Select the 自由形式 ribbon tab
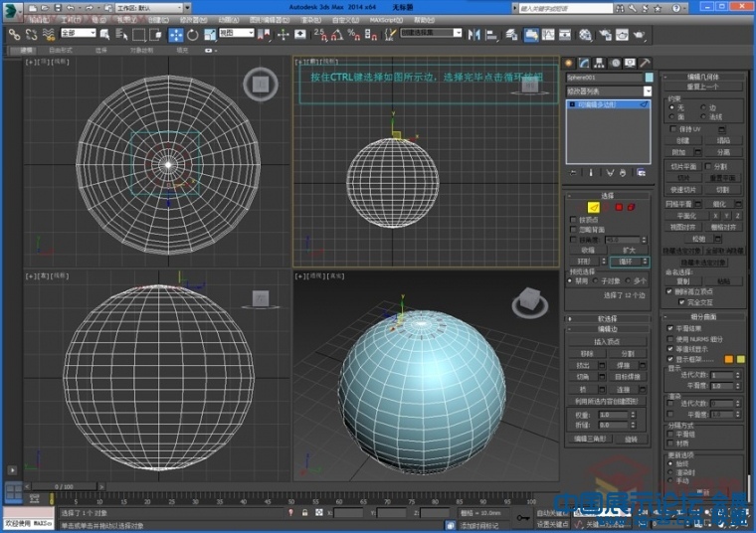The height and width of the screenshot is (533, 756). pyautogui.click(x=62, y=50)
